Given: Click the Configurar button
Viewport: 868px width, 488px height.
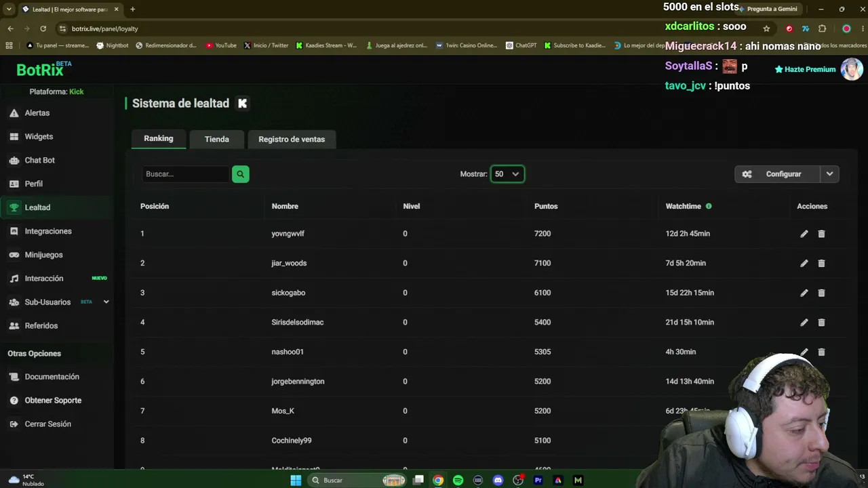Looking at the screenshot, I should point(777,174).
